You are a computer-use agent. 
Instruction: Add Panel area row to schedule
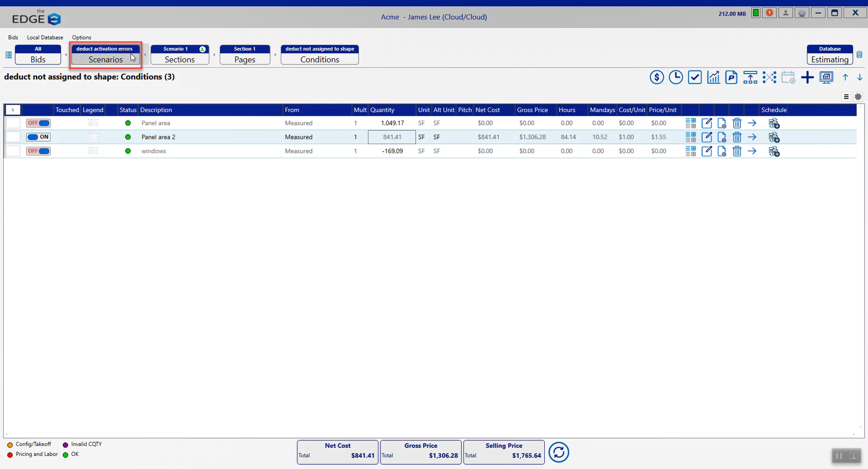(x=774, y=123)
